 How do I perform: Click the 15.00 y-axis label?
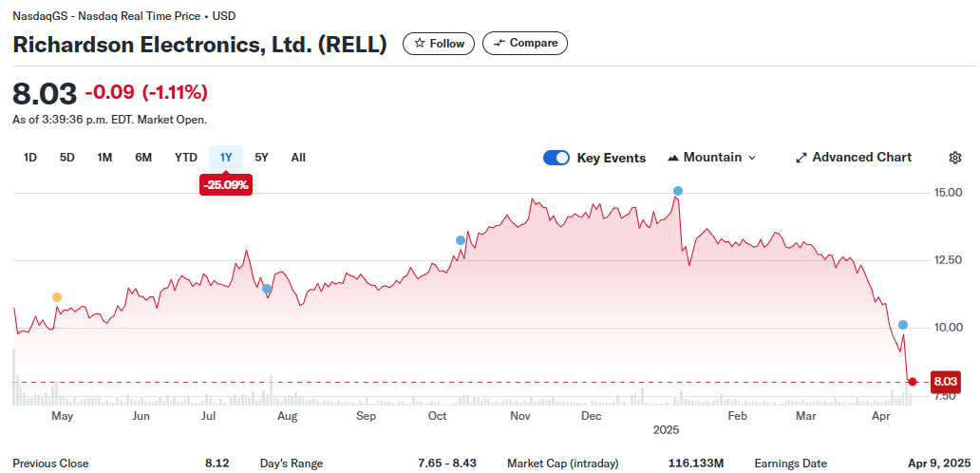coord(949,193)
